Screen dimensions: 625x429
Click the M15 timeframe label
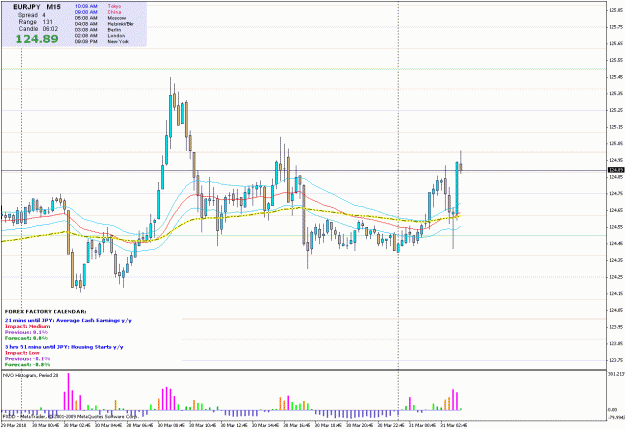click(x=53, y=7)
